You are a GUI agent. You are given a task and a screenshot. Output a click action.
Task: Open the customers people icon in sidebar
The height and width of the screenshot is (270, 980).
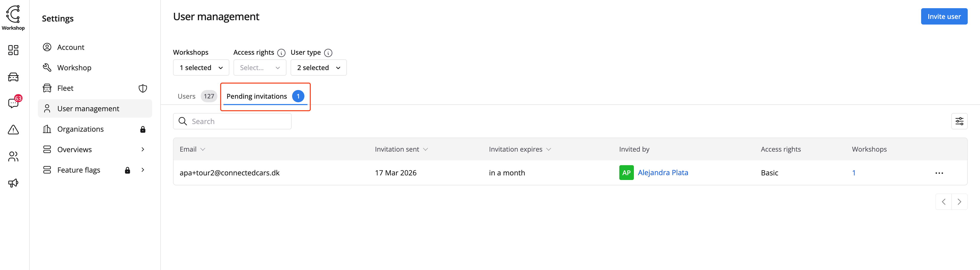tap(13, 156)
